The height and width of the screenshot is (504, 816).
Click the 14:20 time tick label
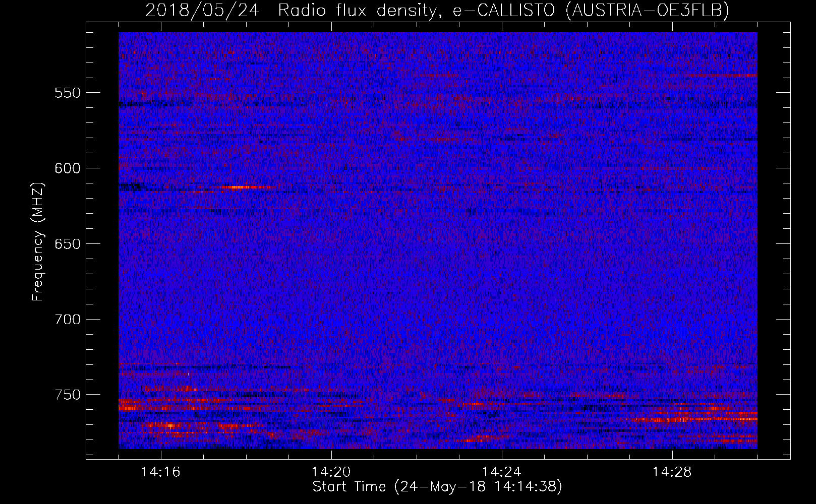click(x=331, y=472)
